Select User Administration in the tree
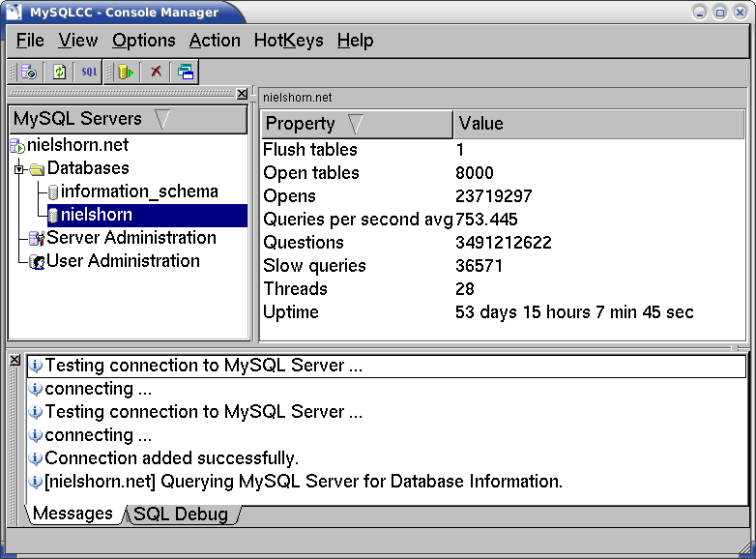The height and width of the screenshot is (559, 756). (123, 261)
